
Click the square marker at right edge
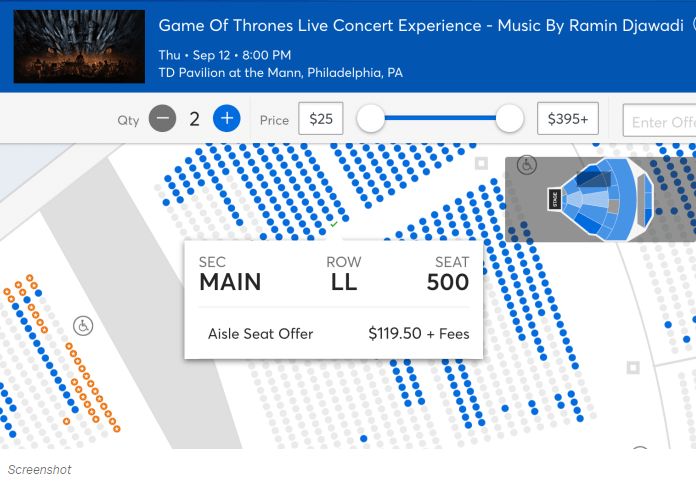pyautogui.click(x=633, y=368)
